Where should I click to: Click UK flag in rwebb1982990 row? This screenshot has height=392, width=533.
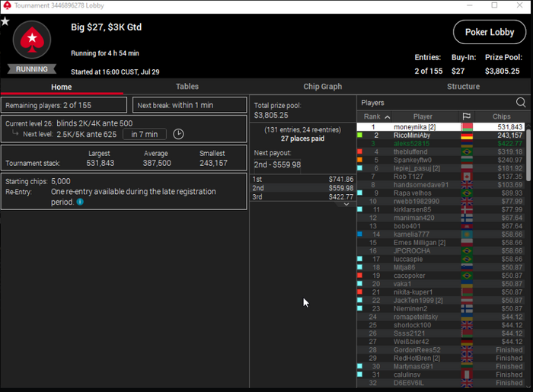(467, 201)
